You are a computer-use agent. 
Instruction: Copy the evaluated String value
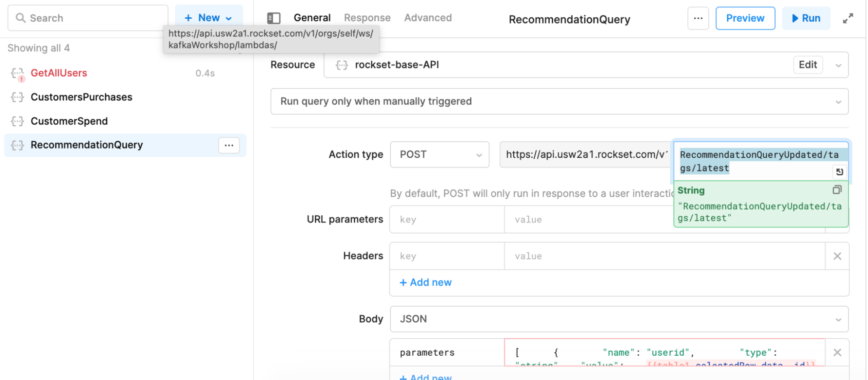pos(837,190)
